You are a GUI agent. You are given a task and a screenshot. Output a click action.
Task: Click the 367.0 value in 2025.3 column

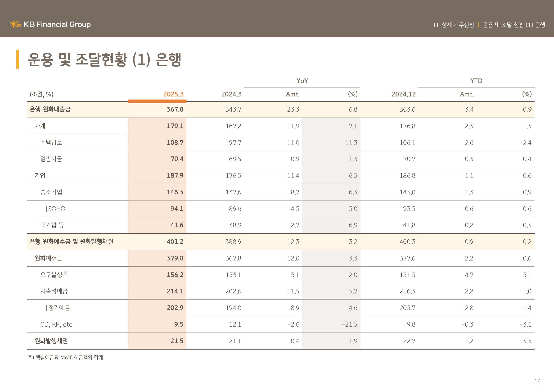pyautogui.click(x=175, y=109)
